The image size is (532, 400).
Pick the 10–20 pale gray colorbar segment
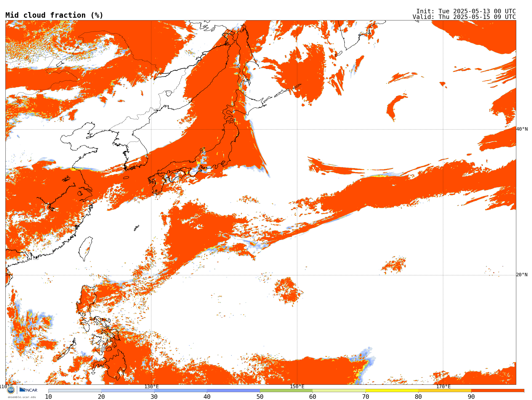click(75, 391)
